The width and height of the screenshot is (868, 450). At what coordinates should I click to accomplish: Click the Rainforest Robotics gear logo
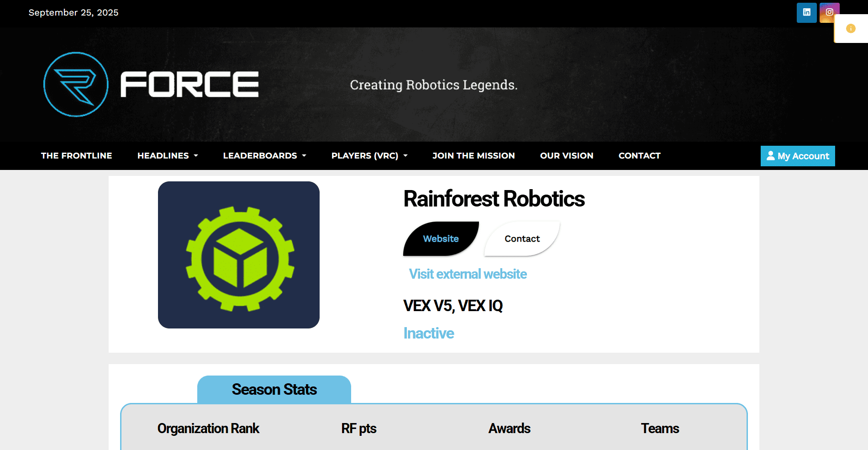239,255
